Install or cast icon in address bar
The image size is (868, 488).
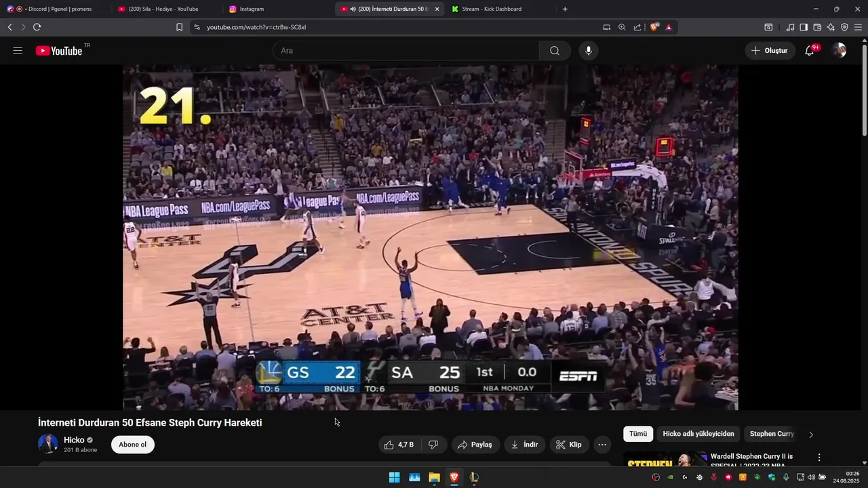pyautogui.click(x=607, y=27)
